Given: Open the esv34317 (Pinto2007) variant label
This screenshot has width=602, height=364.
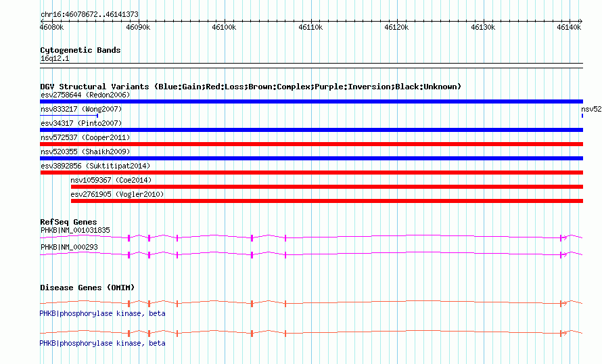Looking at the screenshot, I should point(81,123).
